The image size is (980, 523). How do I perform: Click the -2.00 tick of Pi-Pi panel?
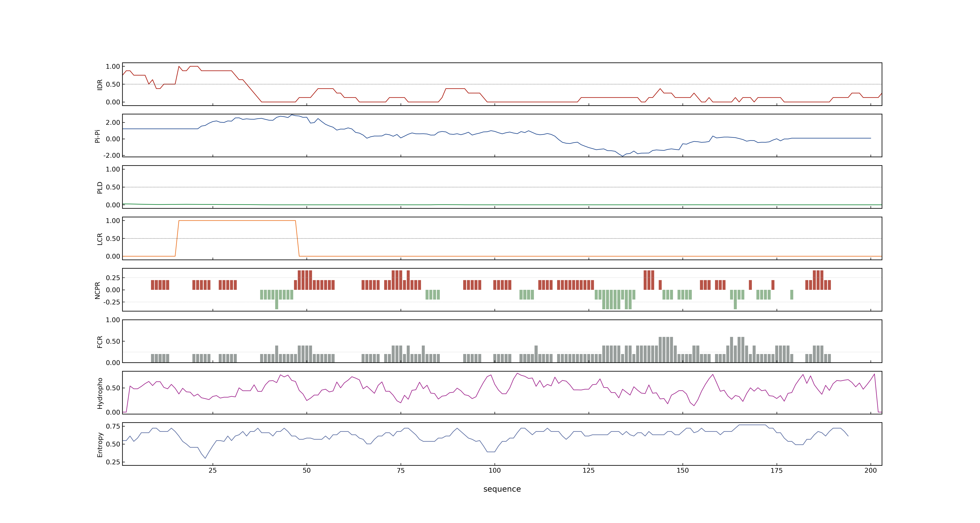point(111,156)
